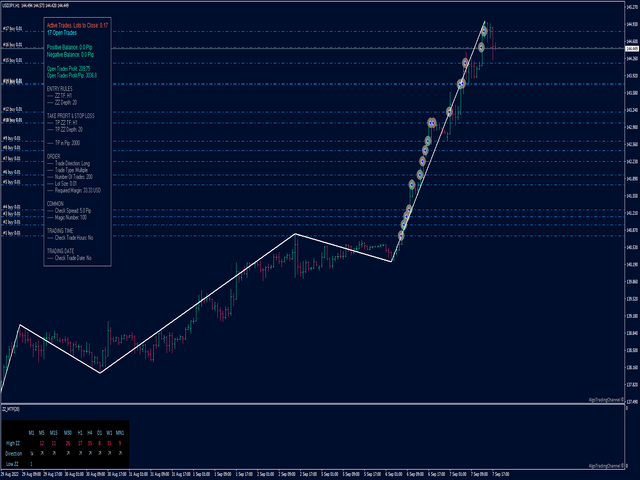This screenshot has width=640, height=480.
Task: Click the trade entry marker for order #4
Action: tap(409, 209)
